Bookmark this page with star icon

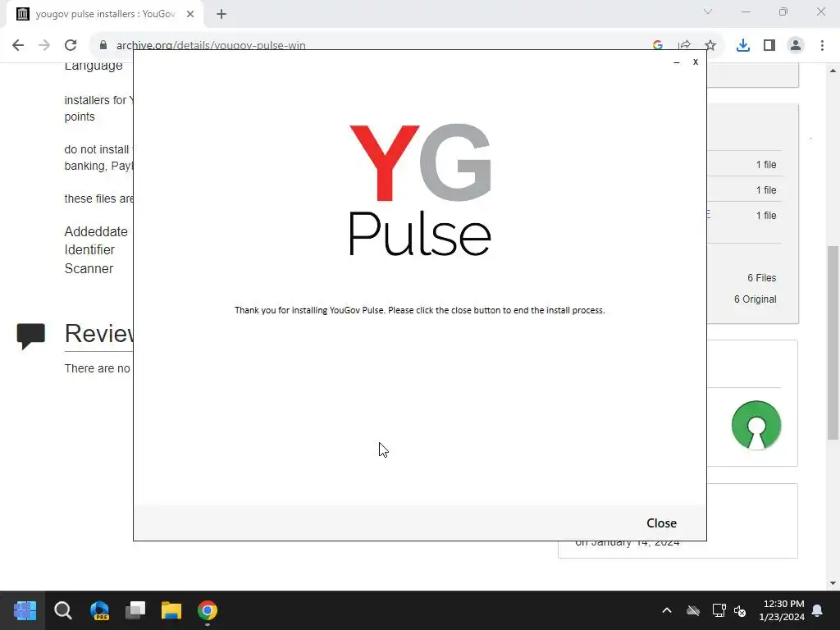click(x=710, y=45)
